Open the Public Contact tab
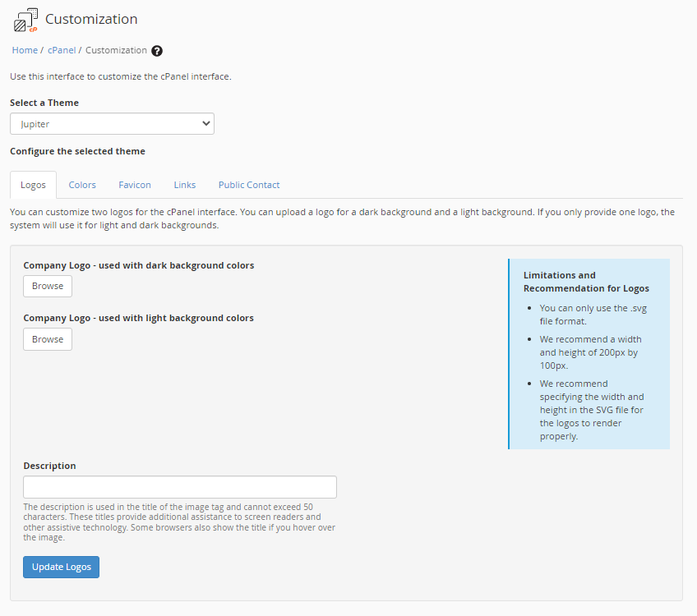Viewport: 697px width, 616px height. [x=249, y=185]
